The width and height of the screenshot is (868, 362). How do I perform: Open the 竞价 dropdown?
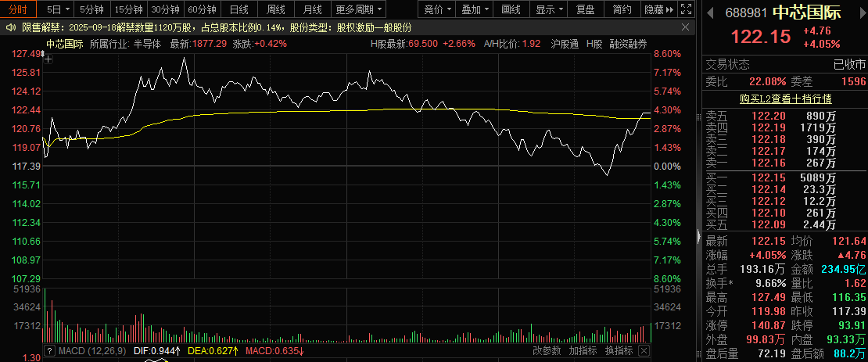(437, 9)
